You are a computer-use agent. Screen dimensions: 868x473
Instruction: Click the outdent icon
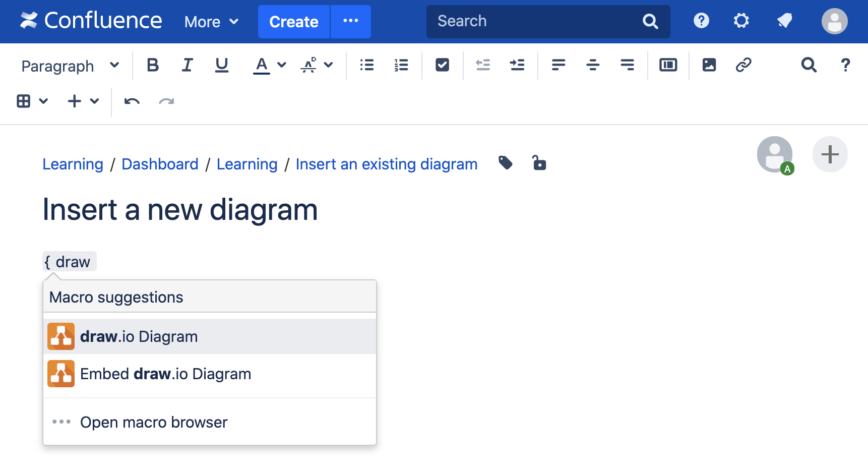click(483, 65)
